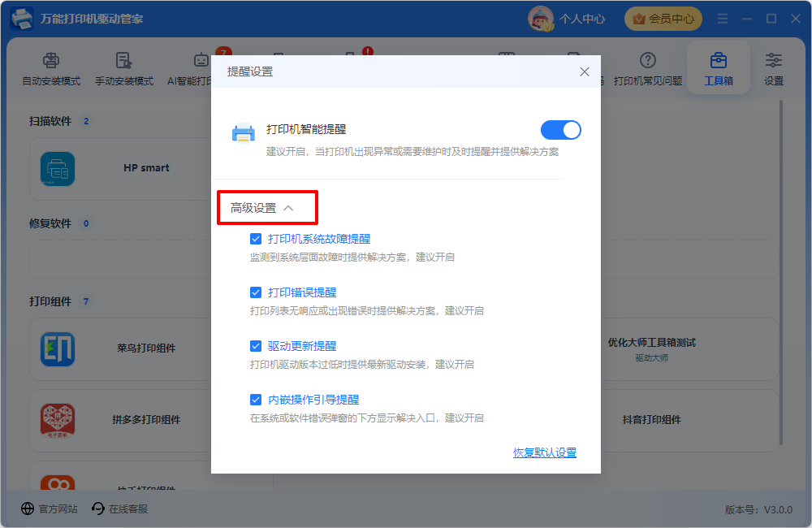The width and height of the screenshot is (812, 528).
Task: Click the 工具箱 briefcase icon
Action: pos(719,60)
